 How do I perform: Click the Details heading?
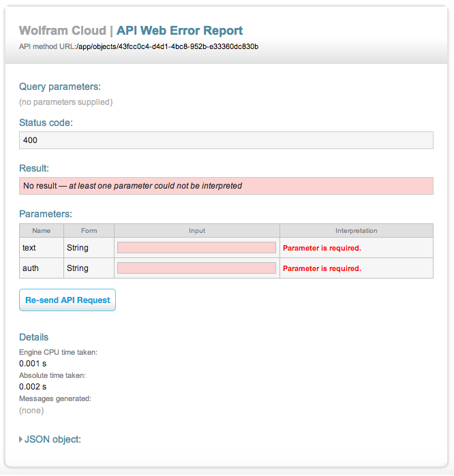point(33,337)
